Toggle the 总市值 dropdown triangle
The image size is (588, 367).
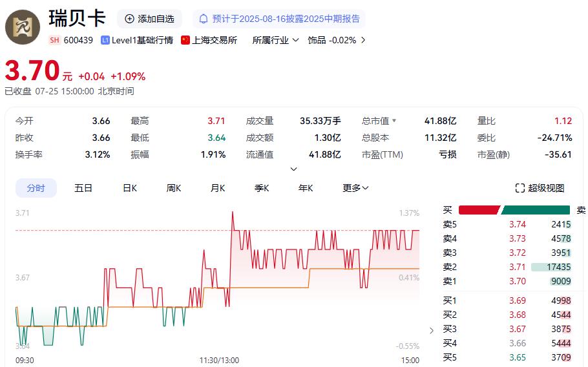click(x=394, y=121)
